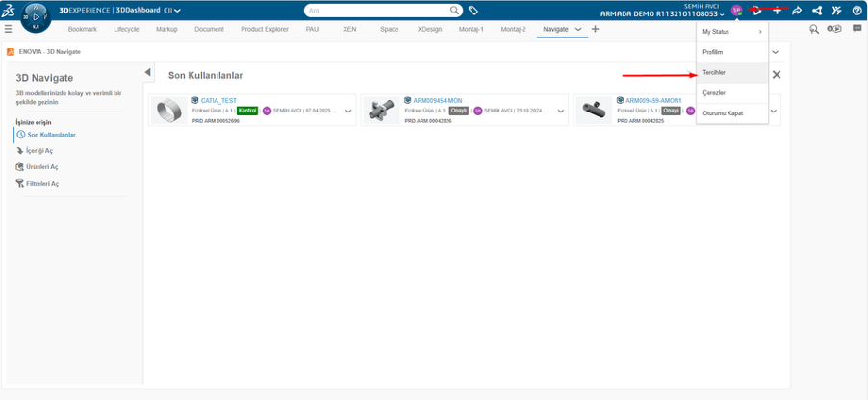The image size is (868, 400).
Task: Click the Filtreleri Aç filter icon
Action: 20,184
